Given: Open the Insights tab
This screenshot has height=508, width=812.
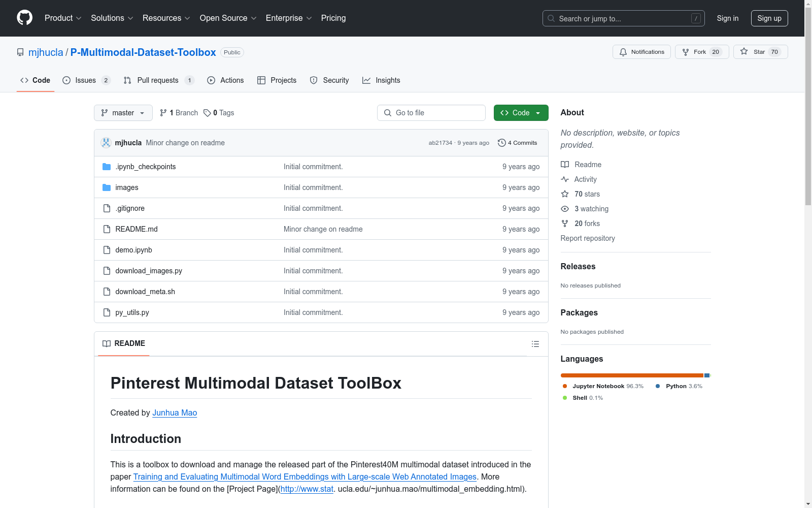Looking at the screenshot, I should 381,80.
